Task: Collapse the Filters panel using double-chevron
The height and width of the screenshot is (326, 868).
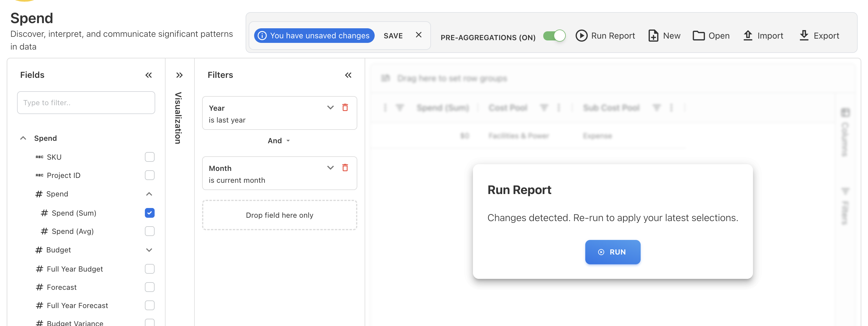Action: coord(348,75)
